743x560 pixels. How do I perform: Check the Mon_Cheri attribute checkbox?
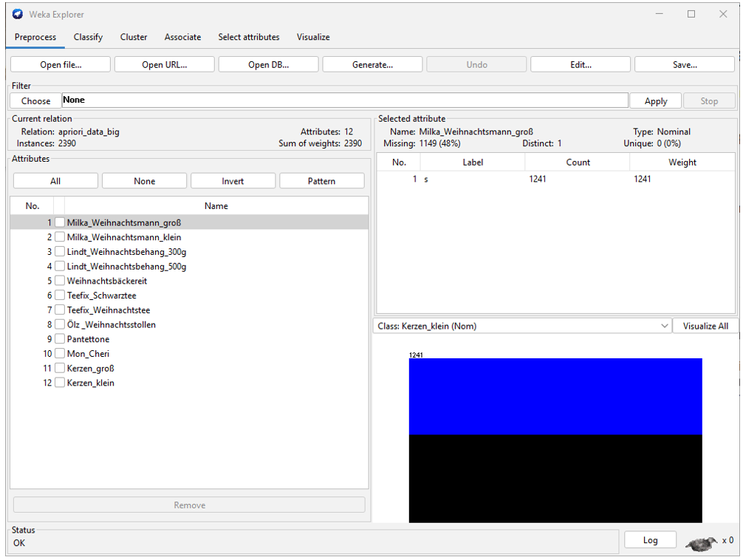(60, 353)
